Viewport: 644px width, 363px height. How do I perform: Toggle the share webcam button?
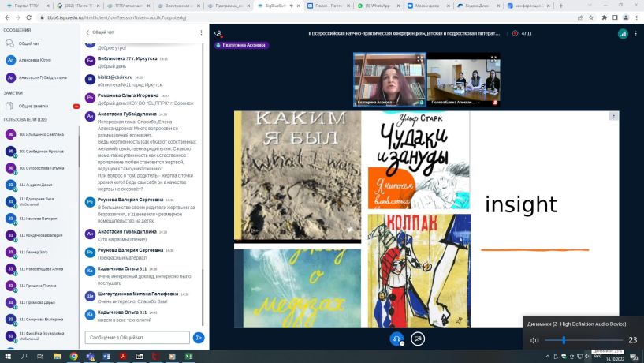coord(418,339)
